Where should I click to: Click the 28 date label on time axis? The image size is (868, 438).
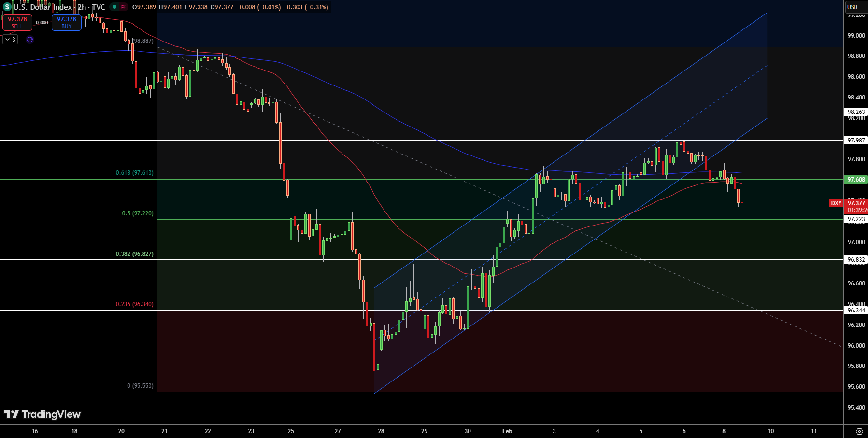[x=381, y=431]
